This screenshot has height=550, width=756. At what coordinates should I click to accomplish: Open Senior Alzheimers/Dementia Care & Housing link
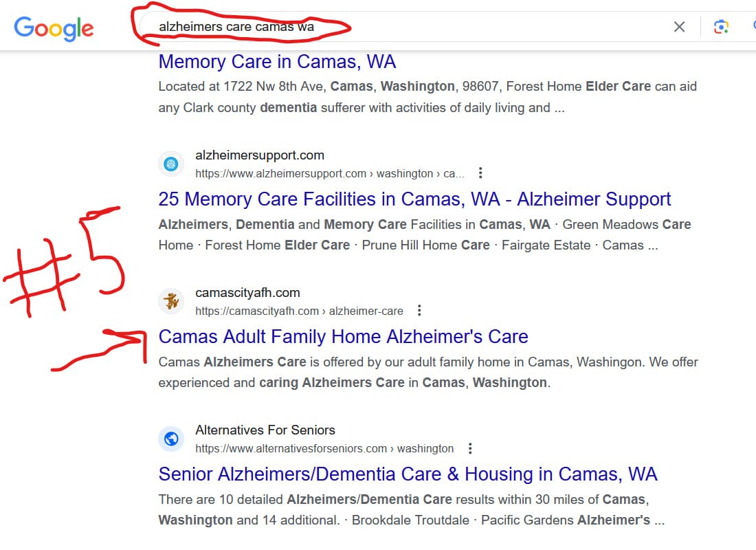pos(408,474)
